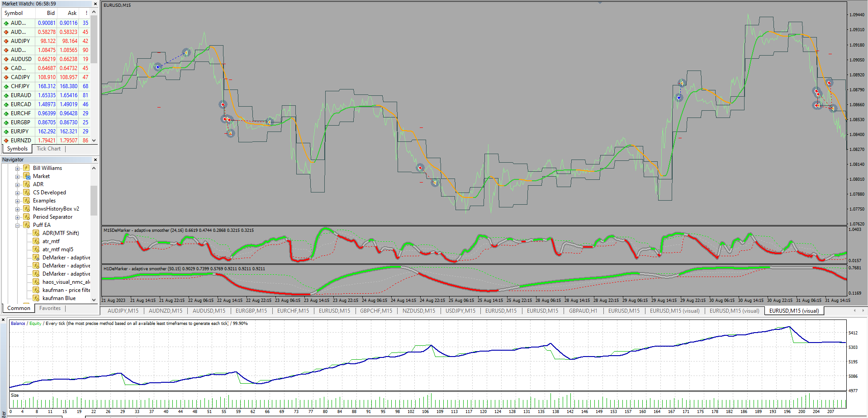Image resolution: width=868 pixels, height=418 pixels.
Task: Open the GBPCHF,M15 chart tab
Action: (376, 311)
